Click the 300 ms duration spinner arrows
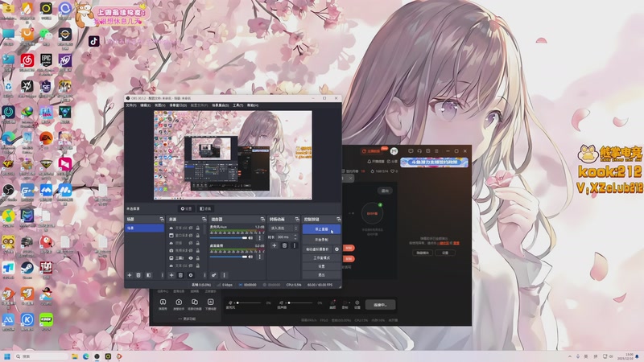The height and width of the screenshot is (362, 644). [295, 237]
